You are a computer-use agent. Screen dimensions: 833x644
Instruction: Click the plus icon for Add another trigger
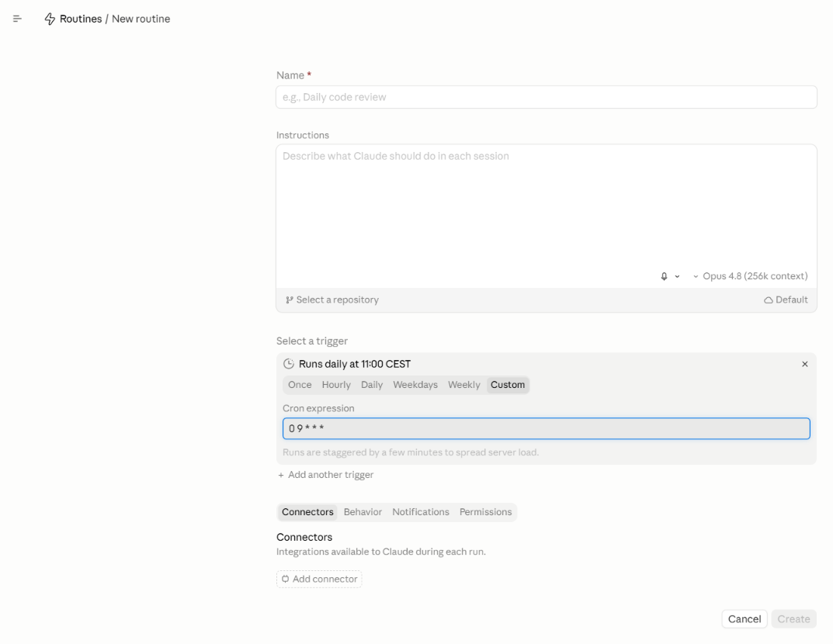point(280,475)
